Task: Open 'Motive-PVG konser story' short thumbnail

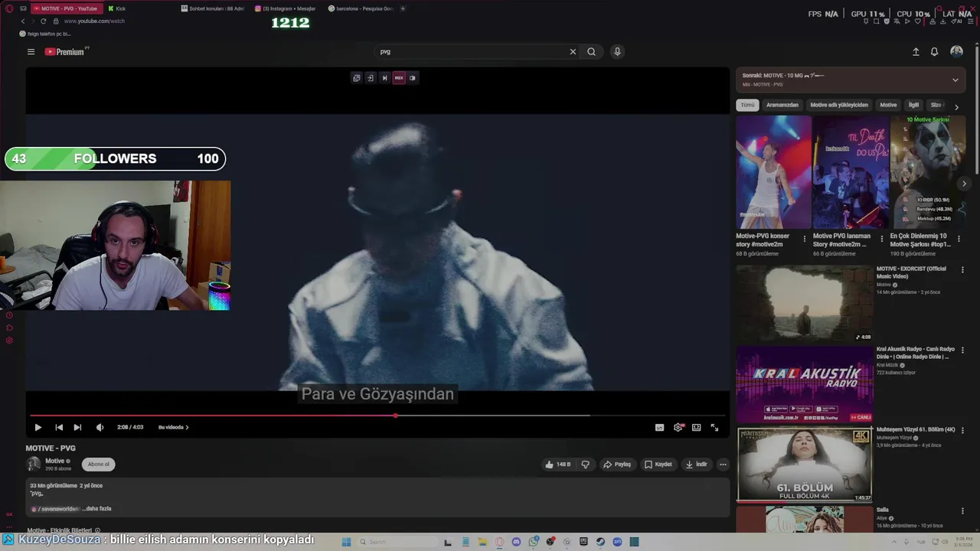Action: click(x=773, y=172)
